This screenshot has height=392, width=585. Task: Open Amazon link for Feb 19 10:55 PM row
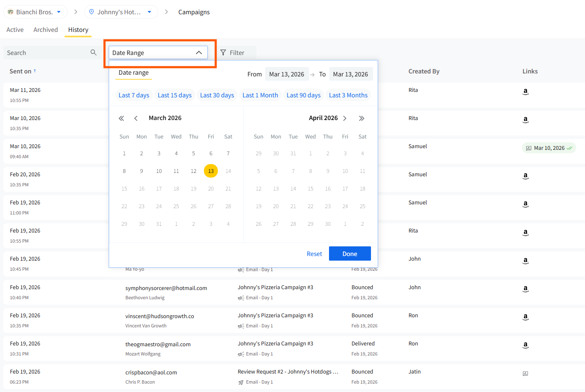525,233
